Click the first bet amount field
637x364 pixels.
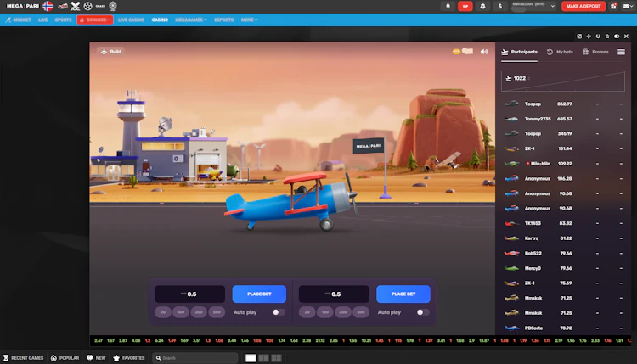[189, 294]
